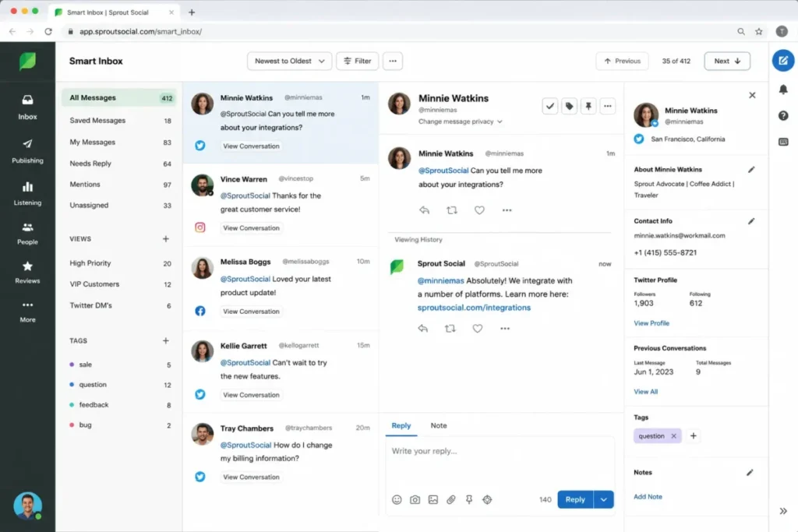Insert an emoji in the reply

pyautogui.click(x=397, y=499)
